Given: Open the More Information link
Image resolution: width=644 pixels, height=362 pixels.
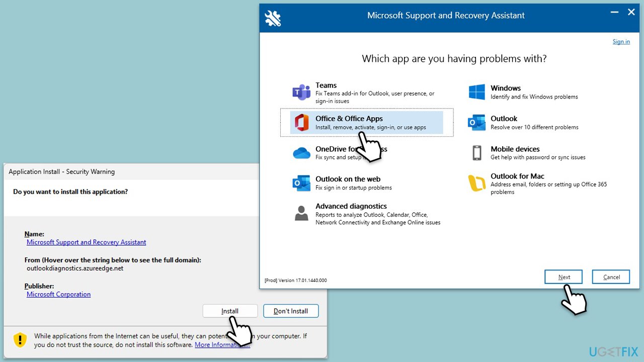Looking at the screenshot, I should (x=222, y=345).
